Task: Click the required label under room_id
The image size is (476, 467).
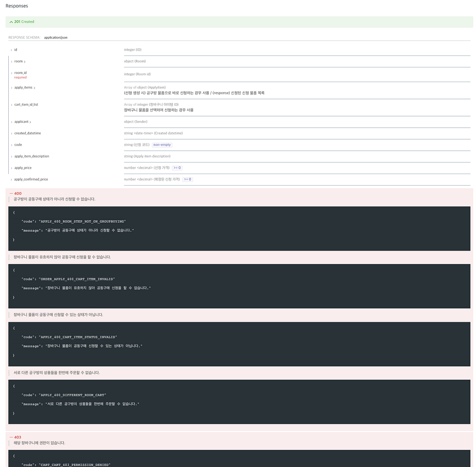Action: coord(20,77)
